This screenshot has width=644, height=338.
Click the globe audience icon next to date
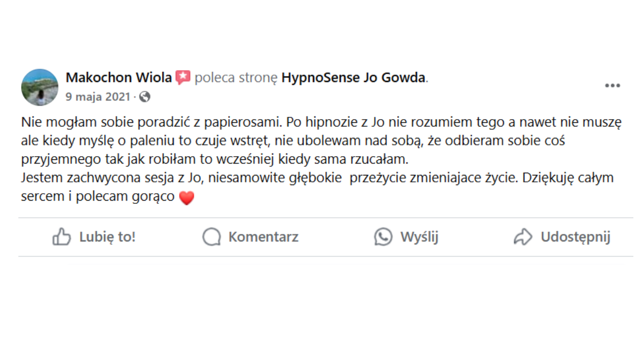[144, 97]
